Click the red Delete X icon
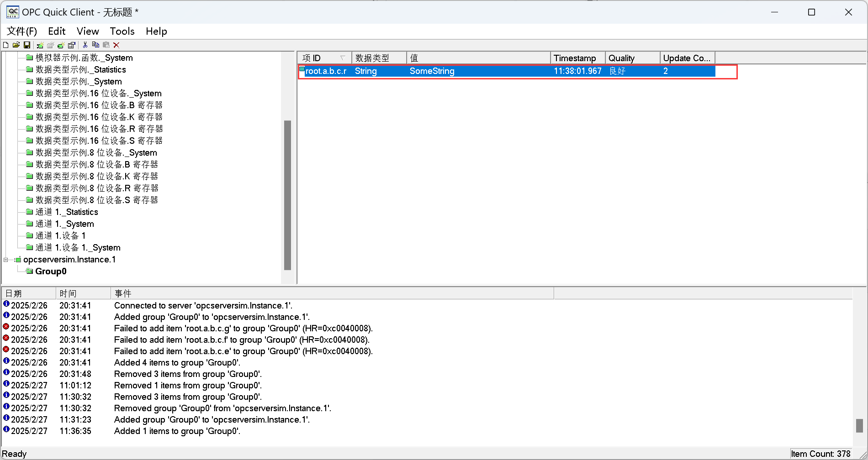 [x=116, y=45]
